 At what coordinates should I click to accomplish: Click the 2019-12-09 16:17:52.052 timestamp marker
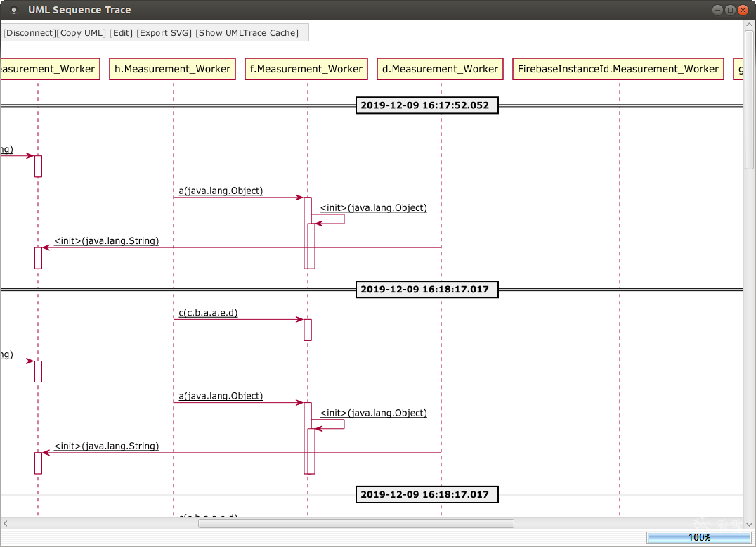pyautogui.click(x=426, y=105)
